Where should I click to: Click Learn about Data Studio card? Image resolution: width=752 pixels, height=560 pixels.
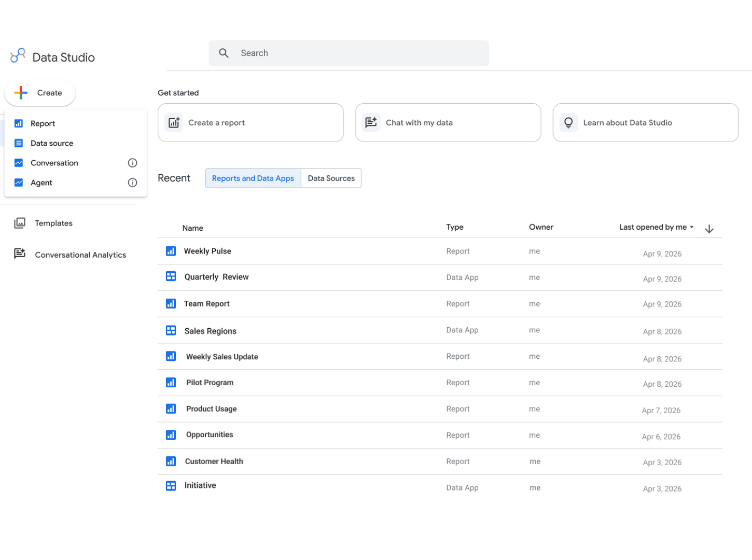click(x=645, y=122)
